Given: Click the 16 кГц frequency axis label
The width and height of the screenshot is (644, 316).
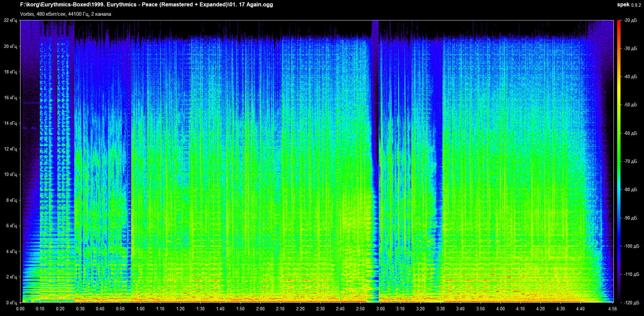Looking at the screenshot, I should coord(10,98).
